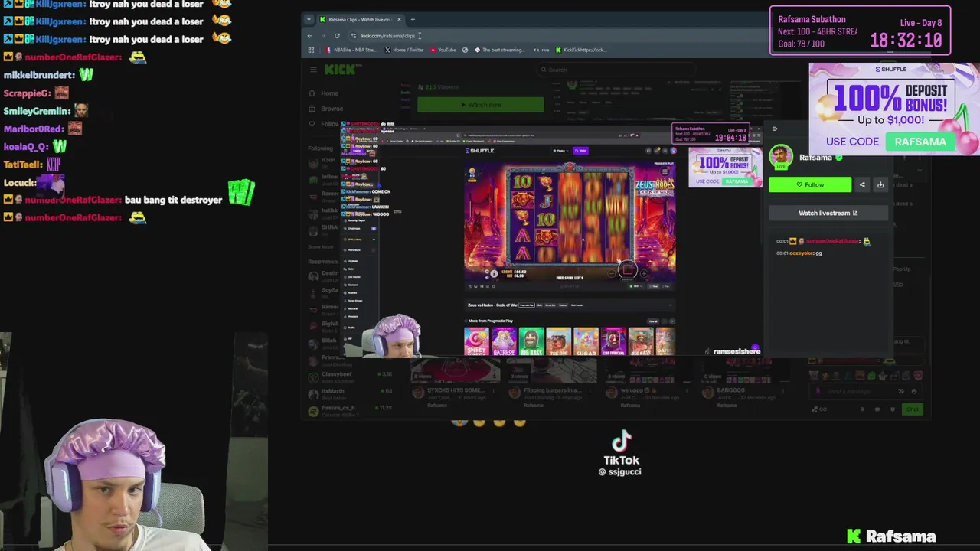Open the YouTube bookmark

[x=443, y=50]
